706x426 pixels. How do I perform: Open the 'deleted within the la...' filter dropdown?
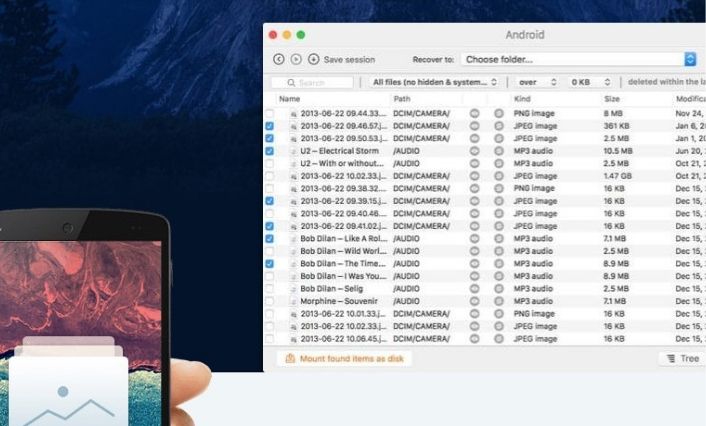pos(666,82)
